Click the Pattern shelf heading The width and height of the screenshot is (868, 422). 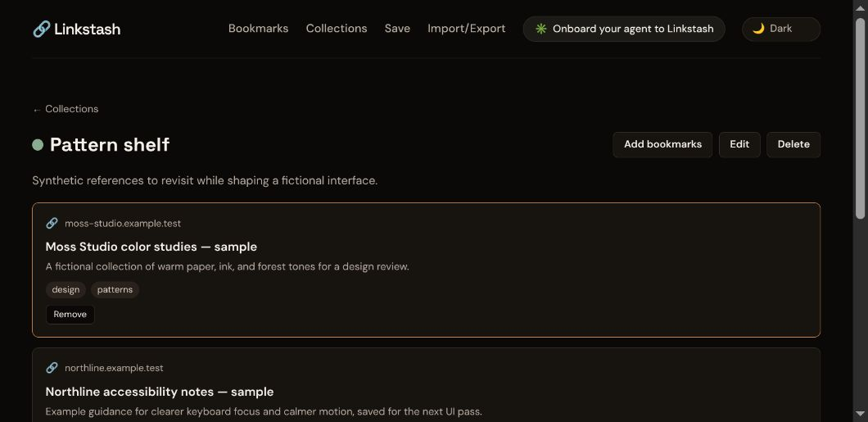click(x=110, y=144)
